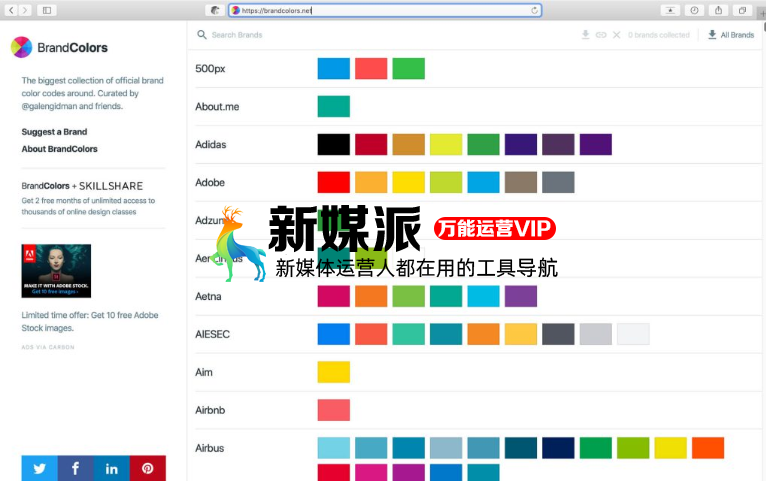The width and height of the screenshot is (766, 486).
Task: Click the Ads via Carbon label
Action: tap(48, 347)
